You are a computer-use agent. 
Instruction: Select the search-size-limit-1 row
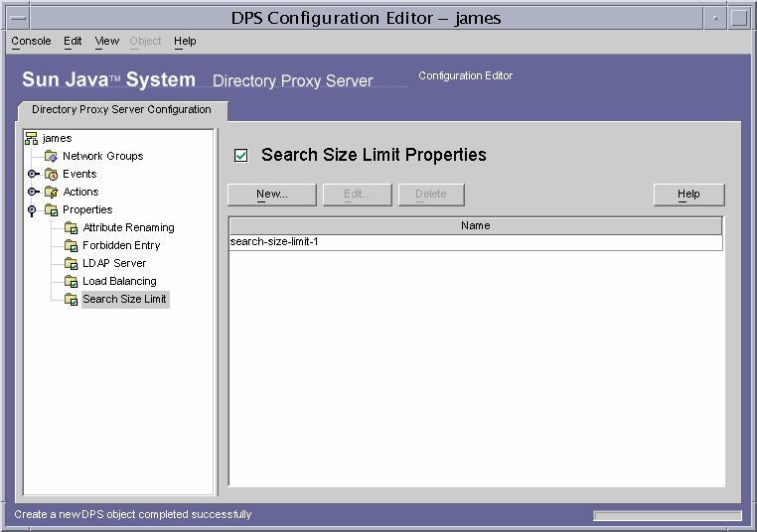tap(476, 242)
